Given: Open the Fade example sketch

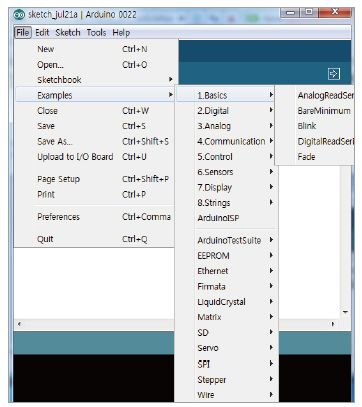Looking at the screenshot, I should tap(315, 157).
